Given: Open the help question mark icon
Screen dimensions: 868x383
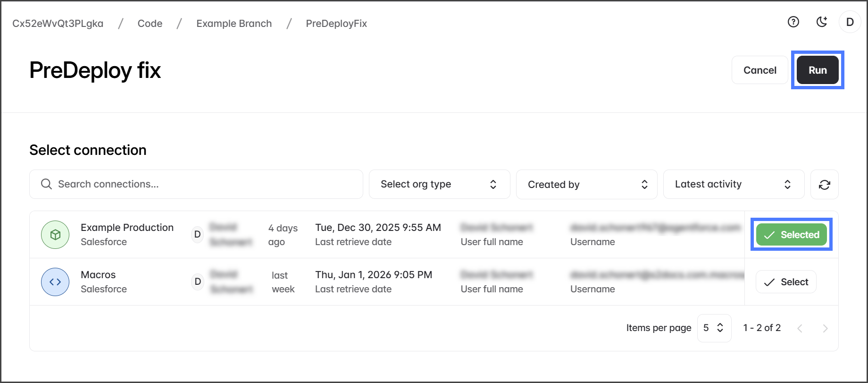Looking at the screenshot, I should pos(793,22).
